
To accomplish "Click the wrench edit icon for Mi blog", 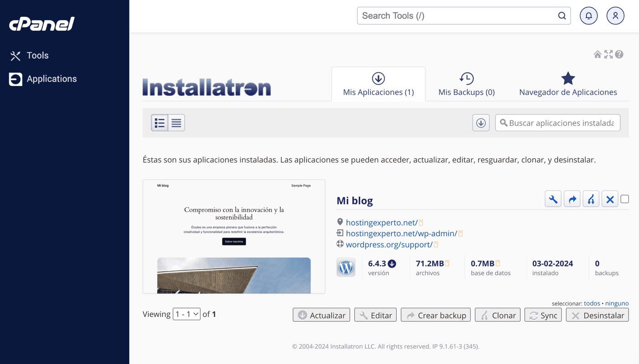I will point(553,199).
